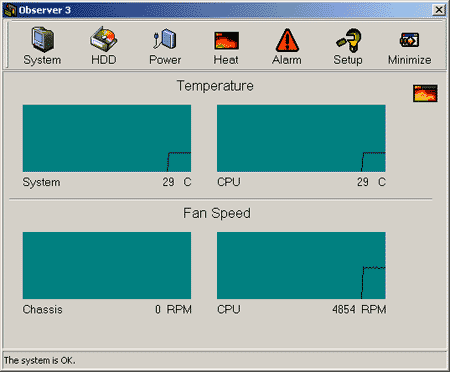Click the Minimize toolbar icon
This screenshot has height=372, width=450.
pos(410,46)
